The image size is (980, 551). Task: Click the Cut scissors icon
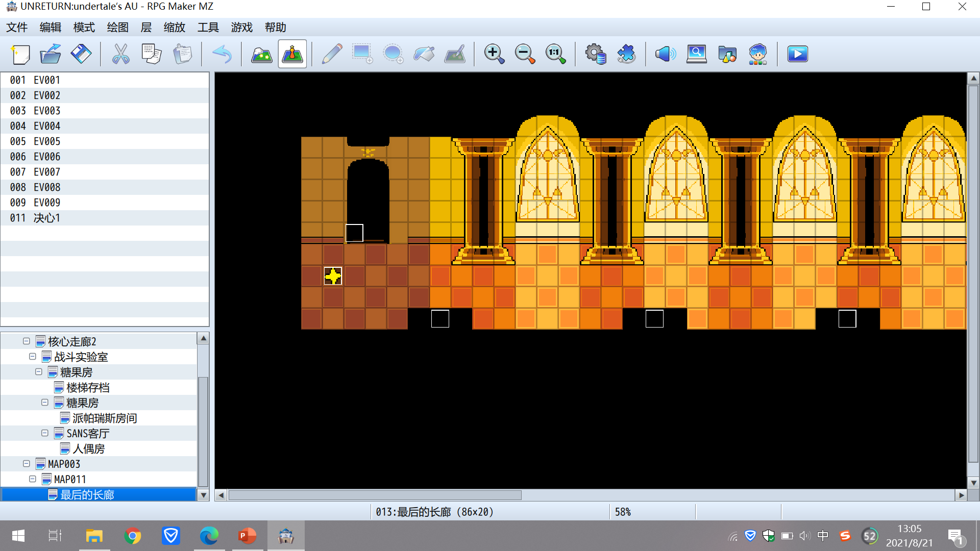120,54
